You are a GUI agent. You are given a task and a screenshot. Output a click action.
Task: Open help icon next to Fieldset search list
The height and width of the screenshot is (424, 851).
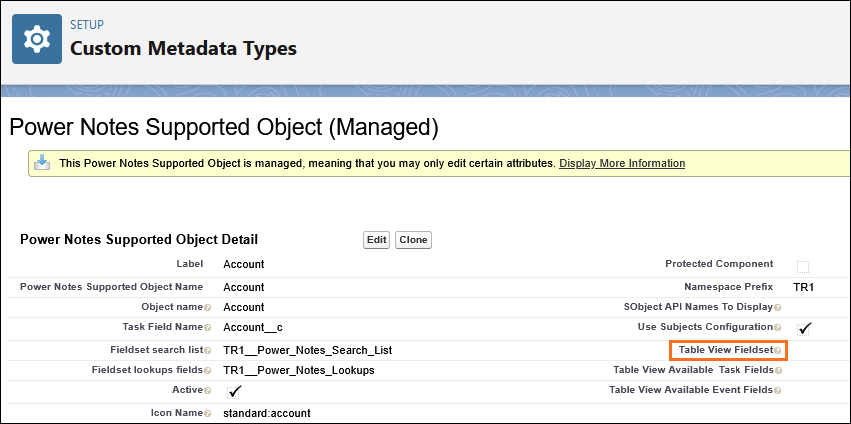point(207,351)
